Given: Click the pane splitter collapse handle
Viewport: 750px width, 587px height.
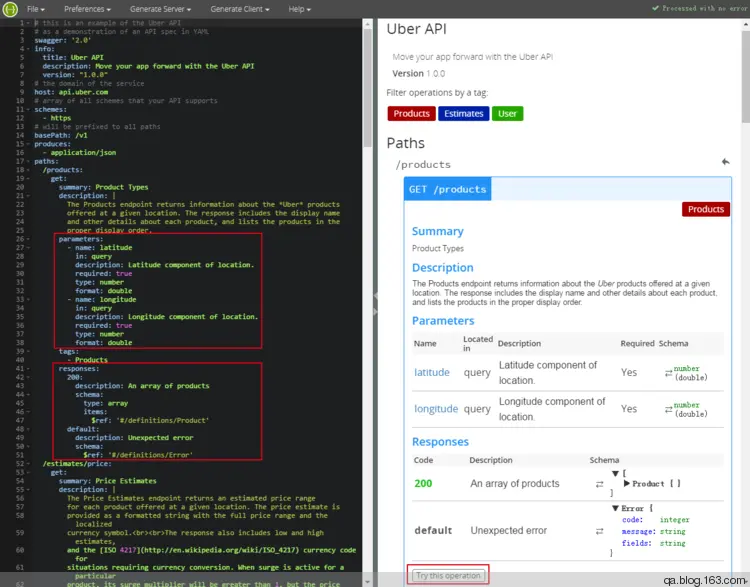Looking at the screenshot, I should point(375,304).
